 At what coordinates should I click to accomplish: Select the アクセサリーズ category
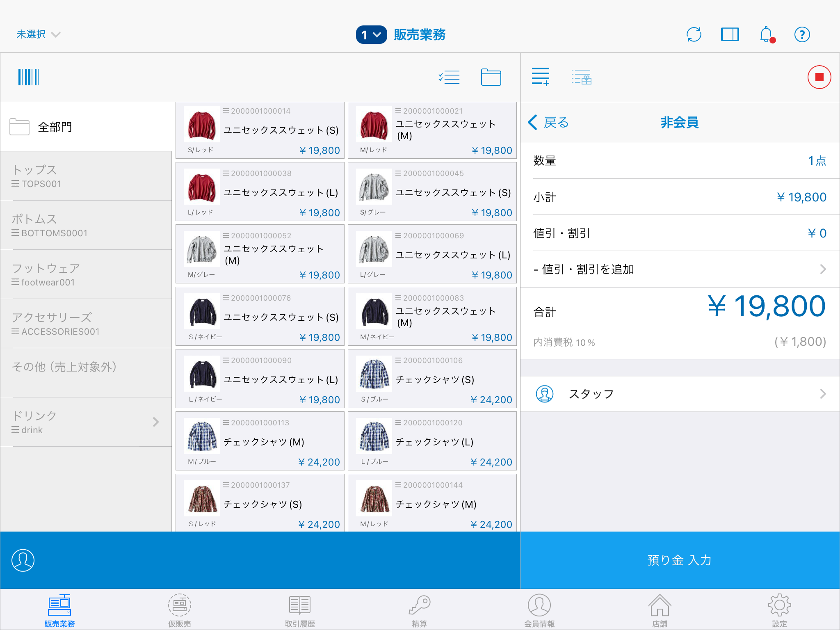(86, 324)
